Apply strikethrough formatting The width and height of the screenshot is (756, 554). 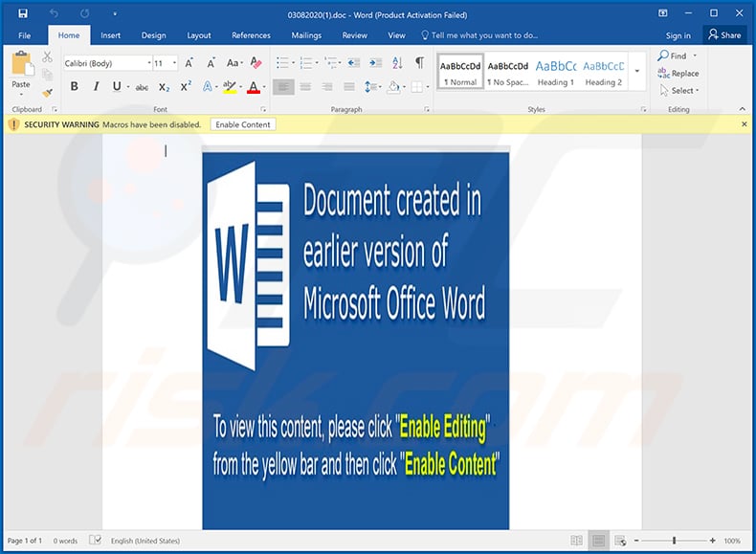142,87
